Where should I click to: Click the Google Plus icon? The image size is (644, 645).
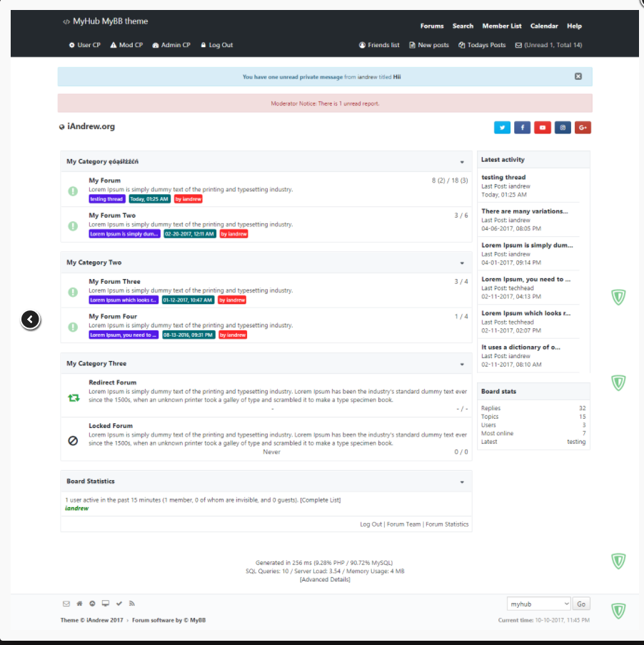[x=583, y=128]
